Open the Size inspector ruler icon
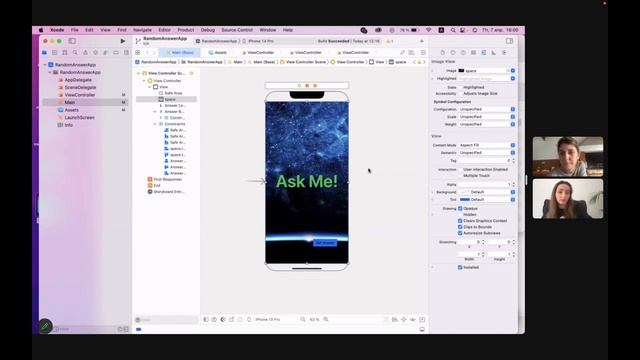640x360 pixels. click(493, 53)
